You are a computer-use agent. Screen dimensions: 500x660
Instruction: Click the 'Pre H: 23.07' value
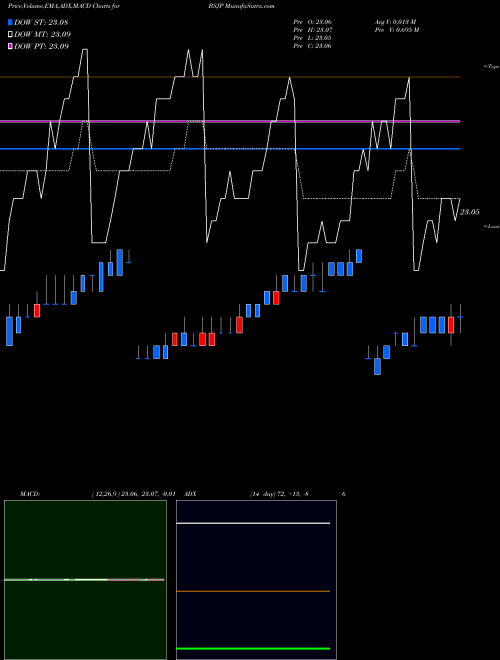[x=312, y=30]
